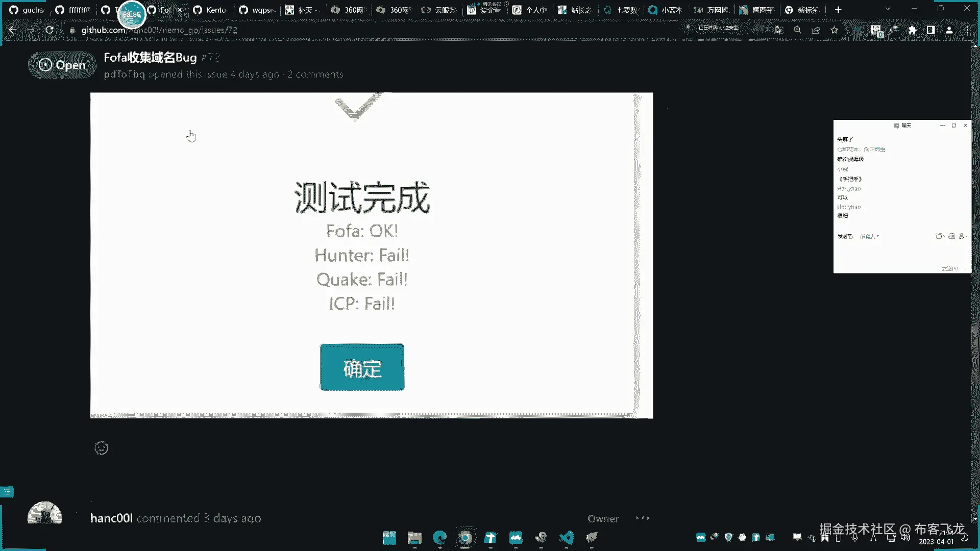The image size is (980, 551).
Task: Open Visual Studio Code from the taskbar
Action: 566,537
